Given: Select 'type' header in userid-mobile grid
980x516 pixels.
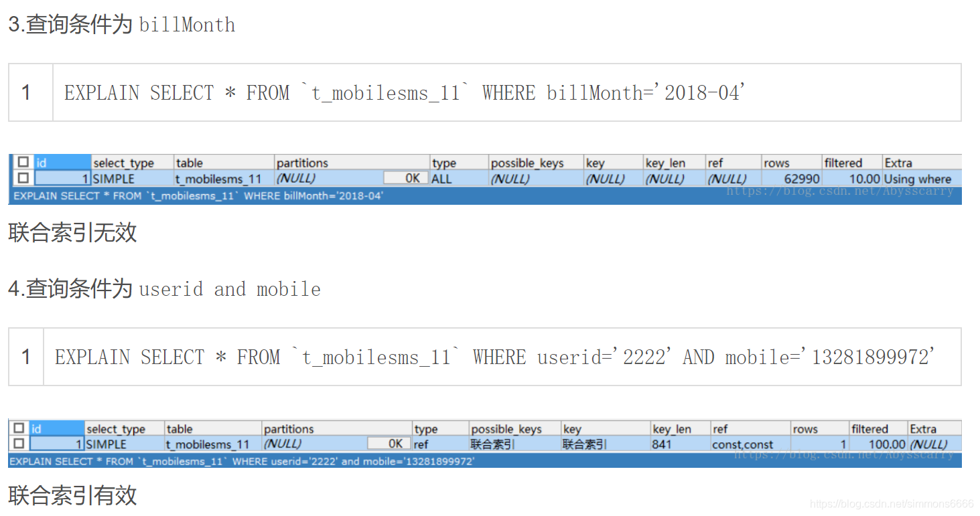Looking at the screenshot, I should pyautogui.click(x=440, y=429).
